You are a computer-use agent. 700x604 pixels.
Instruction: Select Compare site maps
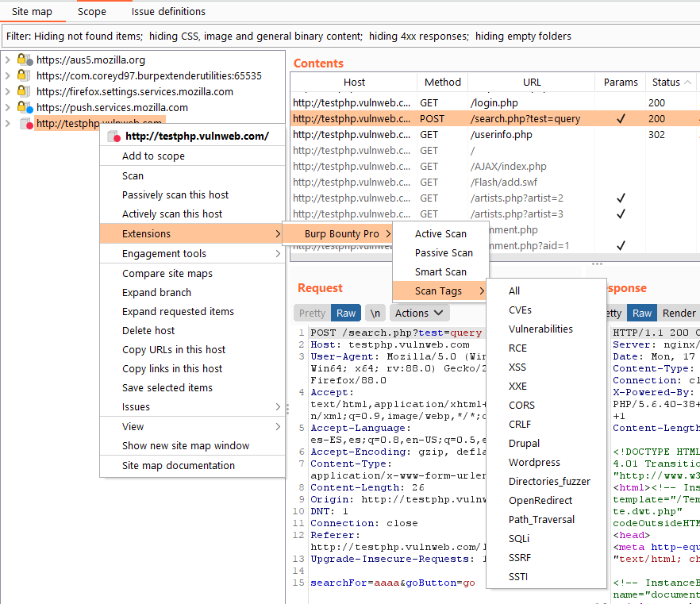(x=192, y=273)
